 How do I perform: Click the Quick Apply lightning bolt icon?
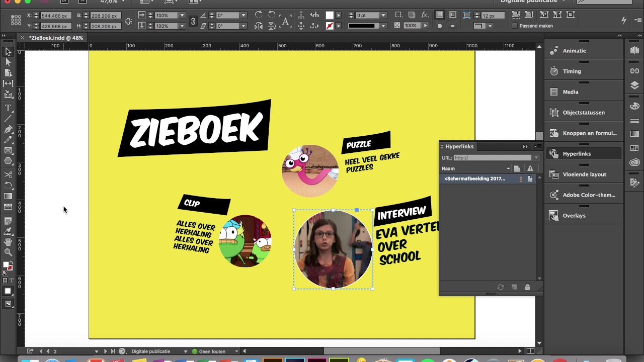click(x=624, y=21)
